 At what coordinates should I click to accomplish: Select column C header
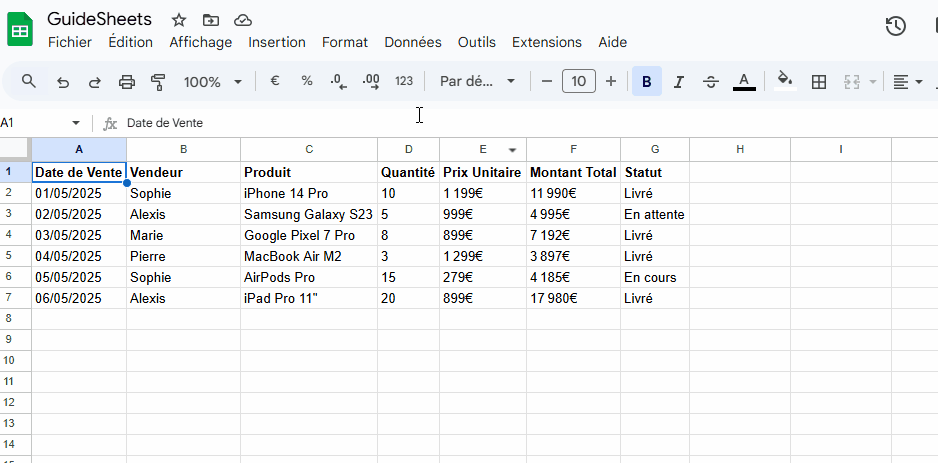(309, 150)
